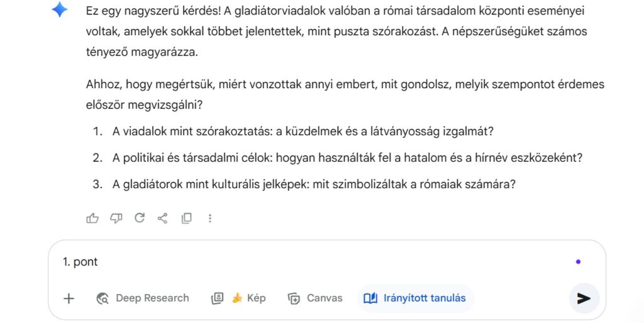Image resolution: width=644 pixels, height=323 pixels.
Task: Toggle off Irányított tanulás mode
Action: coord(416,298)
